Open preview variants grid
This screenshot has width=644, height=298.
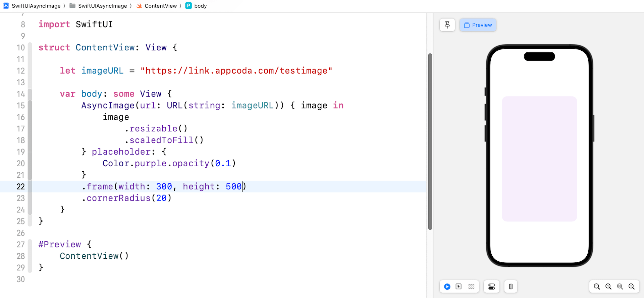[471, 287]
